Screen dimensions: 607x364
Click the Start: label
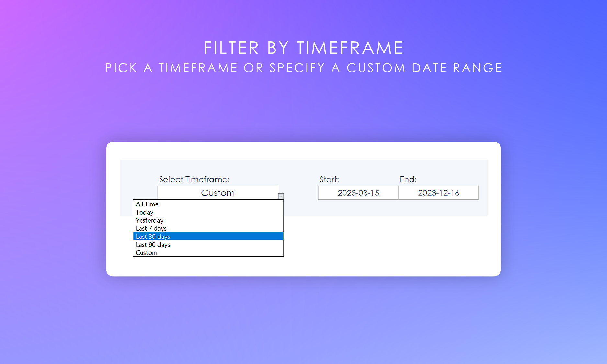click(329, 179)
